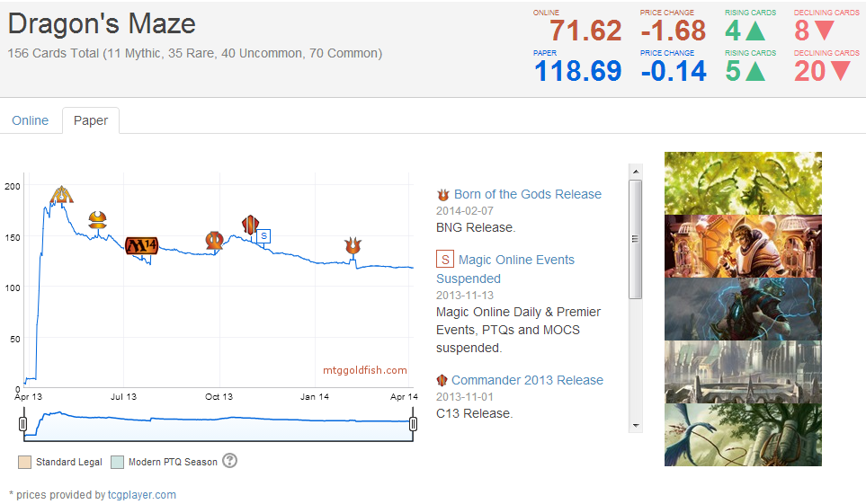
Task: Switch to the Online tab
Action: [x=30, y=120]
